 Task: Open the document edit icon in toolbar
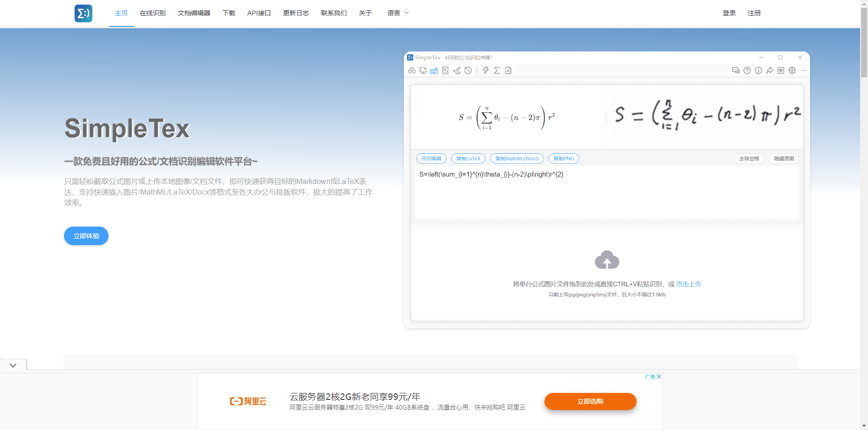pyautogui.click(x=446, y=70)
